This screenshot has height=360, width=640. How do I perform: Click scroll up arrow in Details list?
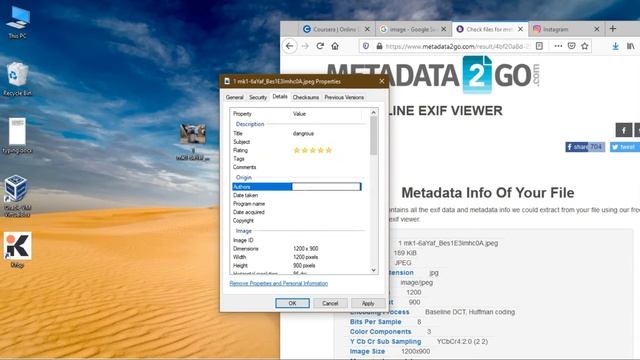373,112
